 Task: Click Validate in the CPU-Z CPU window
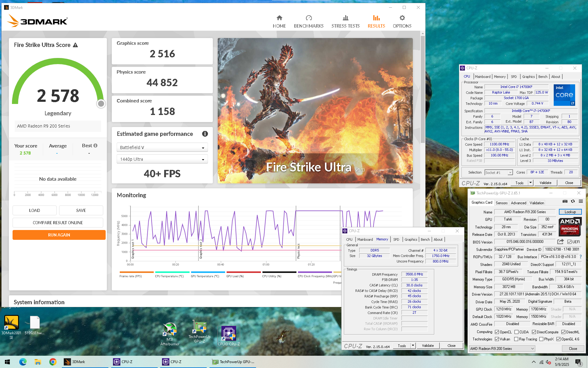tap(545, 183)
